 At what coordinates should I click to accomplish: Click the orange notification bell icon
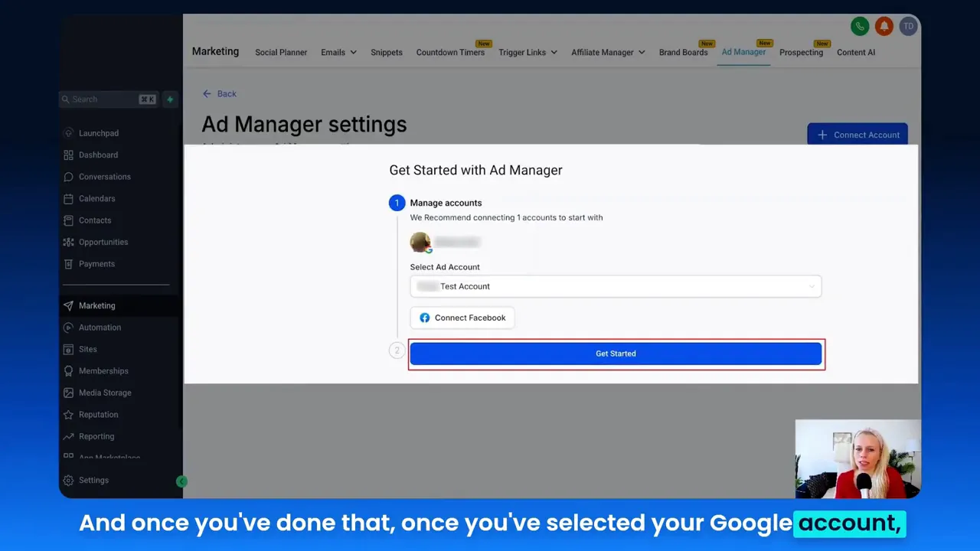884,26
